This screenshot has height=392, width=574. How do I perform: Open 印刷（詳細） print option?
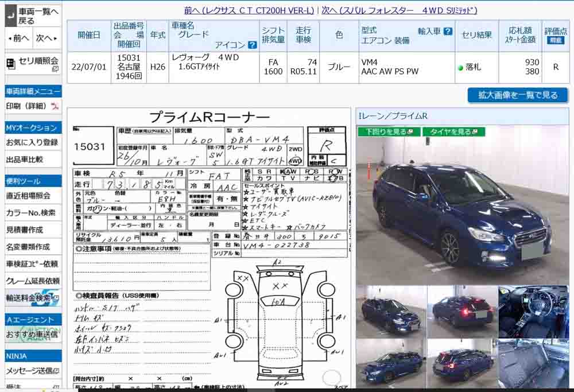26,106
